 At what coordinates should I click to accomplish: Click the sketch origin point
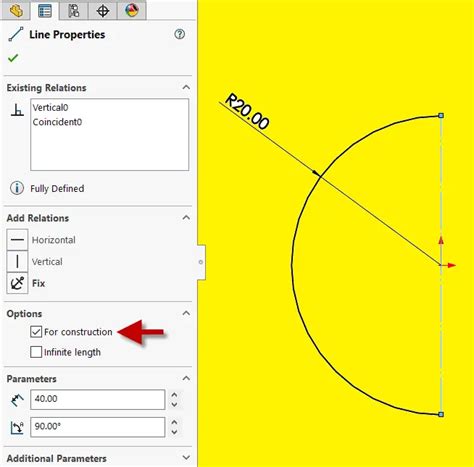[x=441, y=265]
